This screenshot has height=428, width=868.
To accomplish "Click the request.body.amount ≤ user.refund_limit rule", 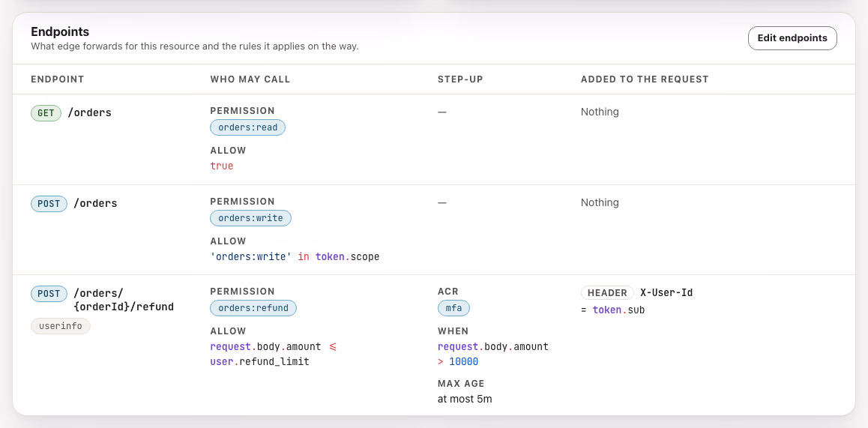I will [x=274, y=355].
